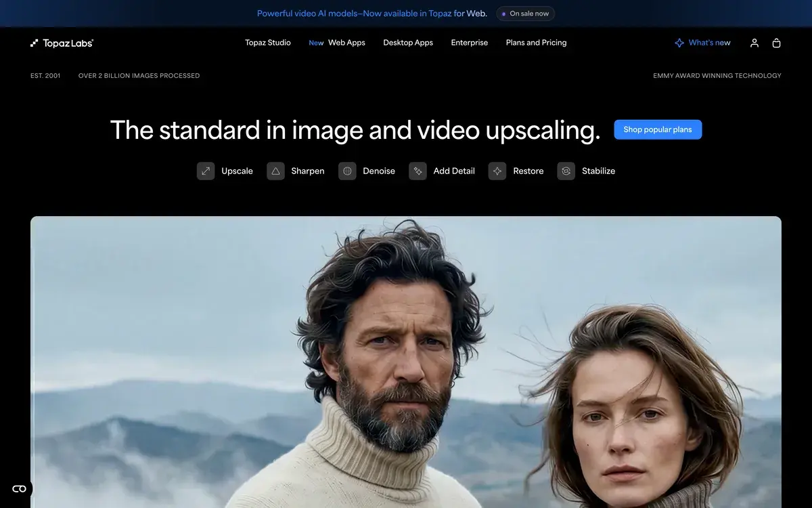The width and height of the screenshot is (812, 508).
Task: Click 'EMMY AWARD WINNING TECHNOLOGY' text
Action: coord(717,76)
